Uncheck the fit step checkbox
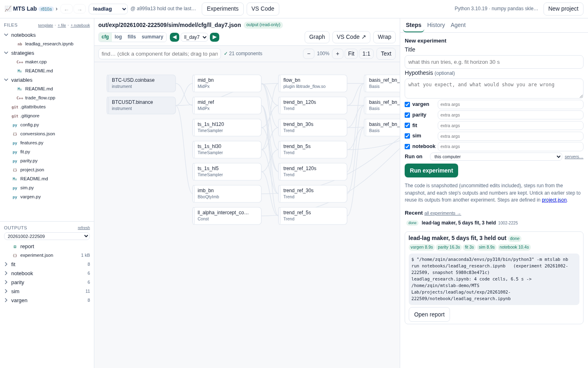The height and width of the screenshot is (368, 588). tap(407, 126)
